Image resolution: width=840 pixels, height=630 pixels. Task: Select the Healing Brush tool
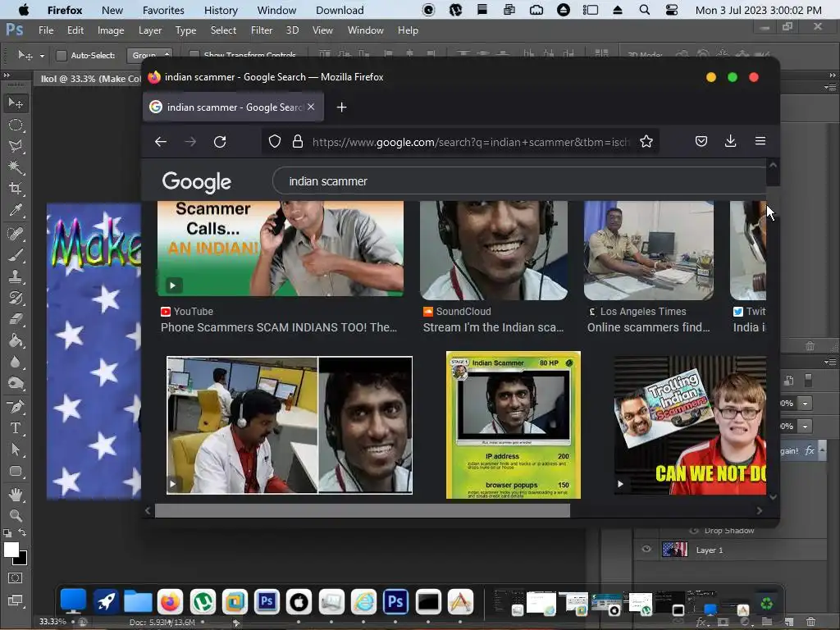click(16, 234)
